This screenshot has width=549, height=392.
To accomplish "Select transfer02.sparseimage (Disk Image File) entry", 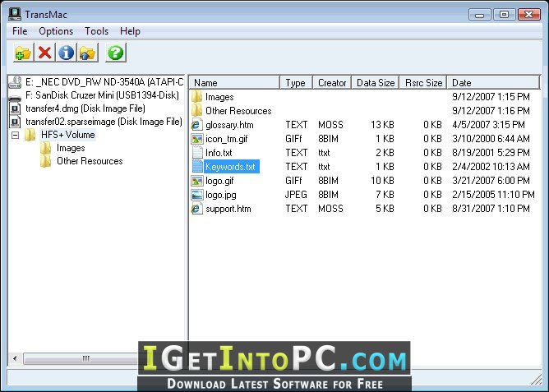I will pos(104,122).
